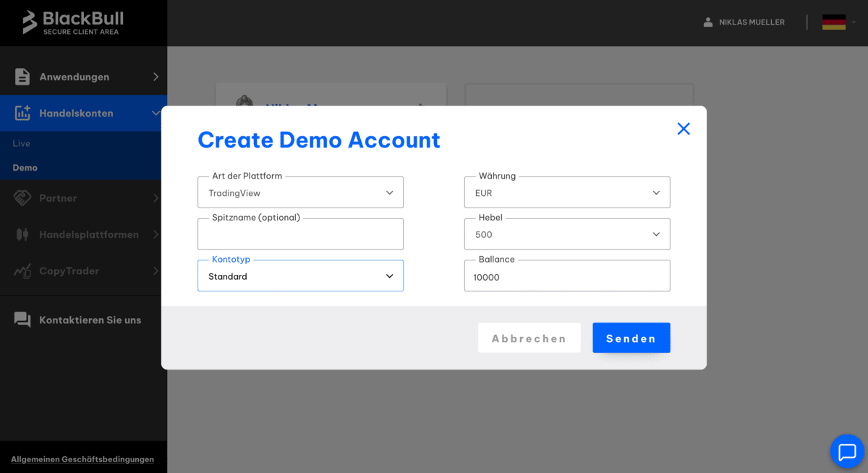
Task: Click the Create Demo Account heading
Action: click(x=319, y=140)
